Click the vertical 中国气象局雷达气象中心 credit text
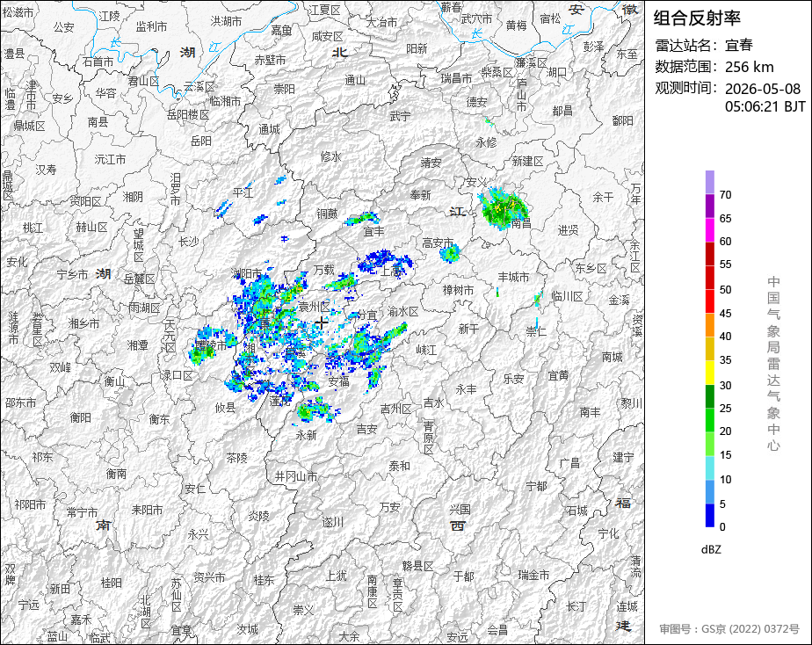This screenshot has height=645, width=812. (x=773, y=364)
